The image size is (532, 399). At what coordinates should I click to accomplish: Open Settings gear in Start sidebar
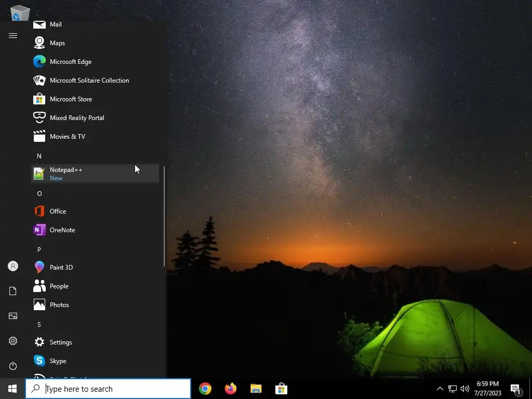point(13,341)
